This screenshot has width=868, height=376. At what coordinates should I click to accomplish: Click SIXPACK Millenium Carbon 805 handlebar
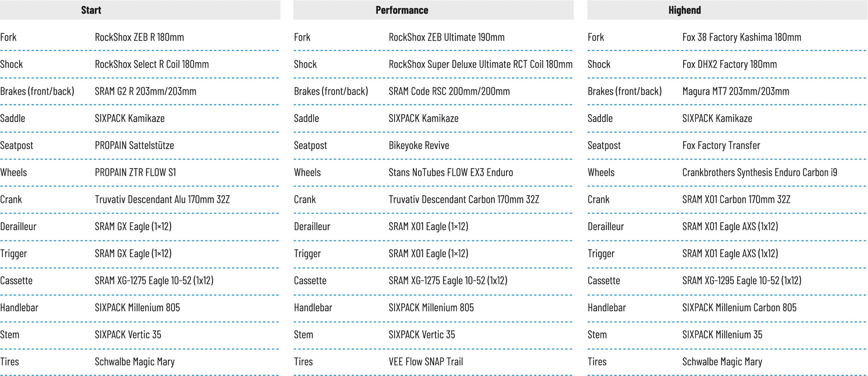pyautogui.click(x=739, y=308)
